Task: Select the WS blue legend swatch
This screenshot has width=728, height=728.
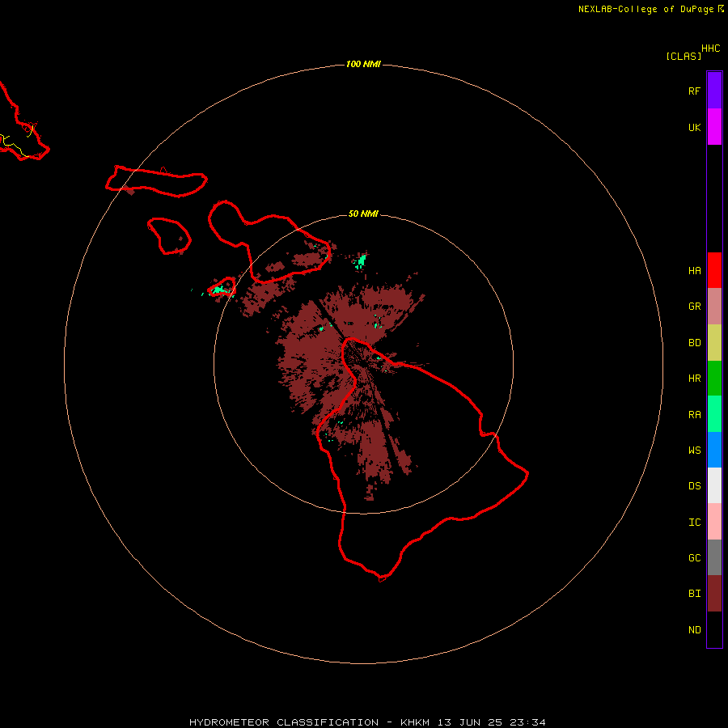Action: click(x=714, y=450)
